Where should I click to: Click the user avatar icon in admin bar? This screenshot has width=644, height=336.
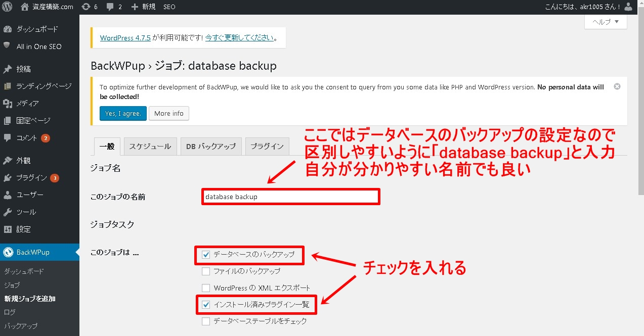tap(628, 7)
